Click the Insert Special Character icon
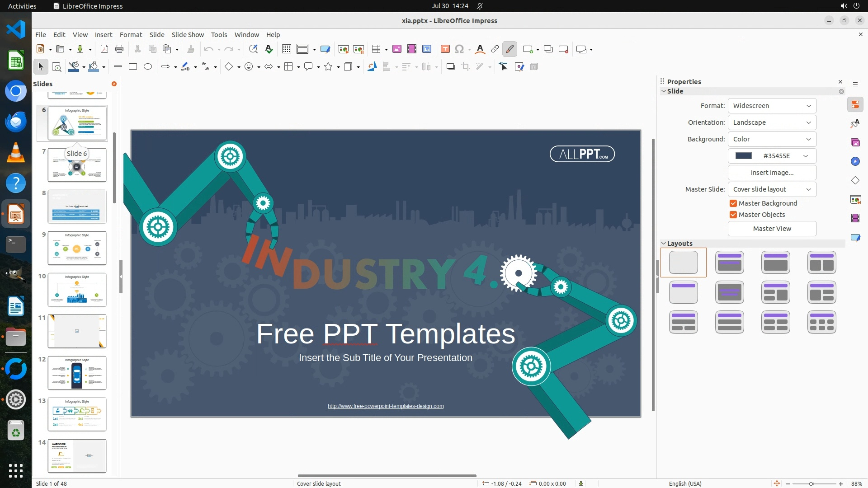 coord(459,49)
